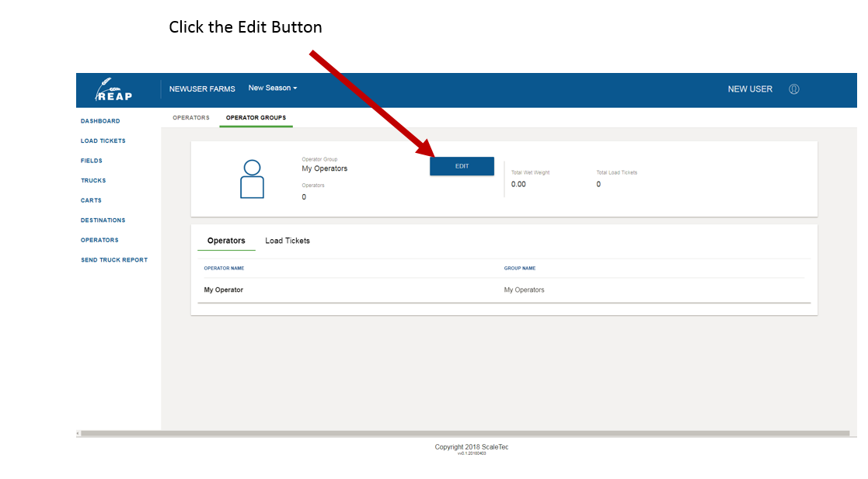Click the My Operators group title
Image resolution: width=868 pixels, height=479 pixels.
pyautogui.click(x=324, y=168)
